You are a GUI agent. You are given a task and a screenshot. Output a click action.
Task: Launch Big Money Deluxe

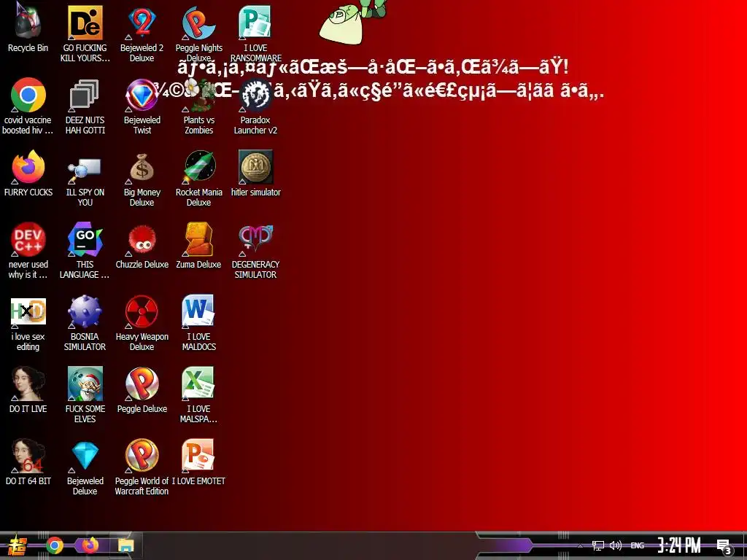[142, 178]
